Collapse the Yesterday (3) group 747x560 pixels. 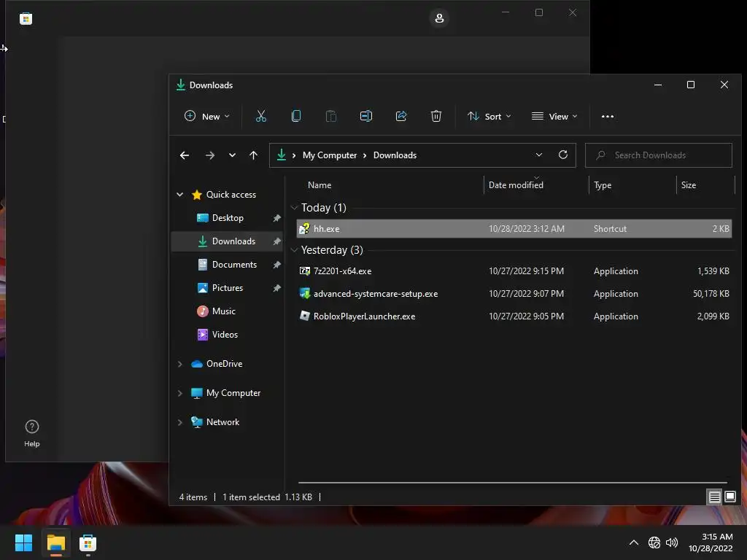[x=295, y=250]
